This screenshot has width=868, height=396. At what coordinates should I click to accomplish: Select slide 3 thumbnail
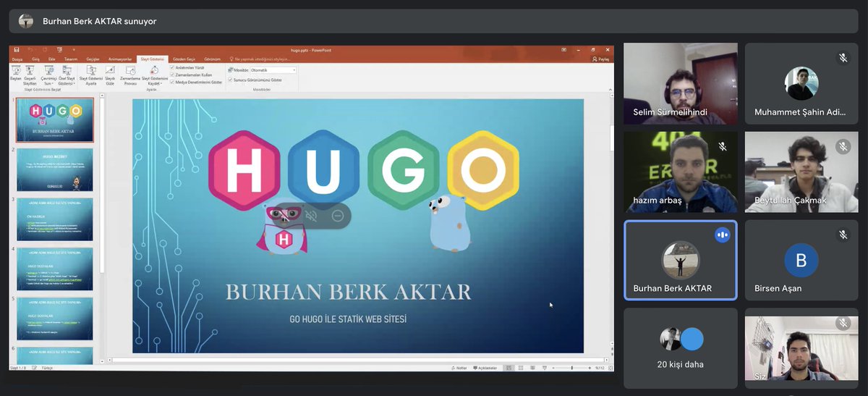coord(54,219)
